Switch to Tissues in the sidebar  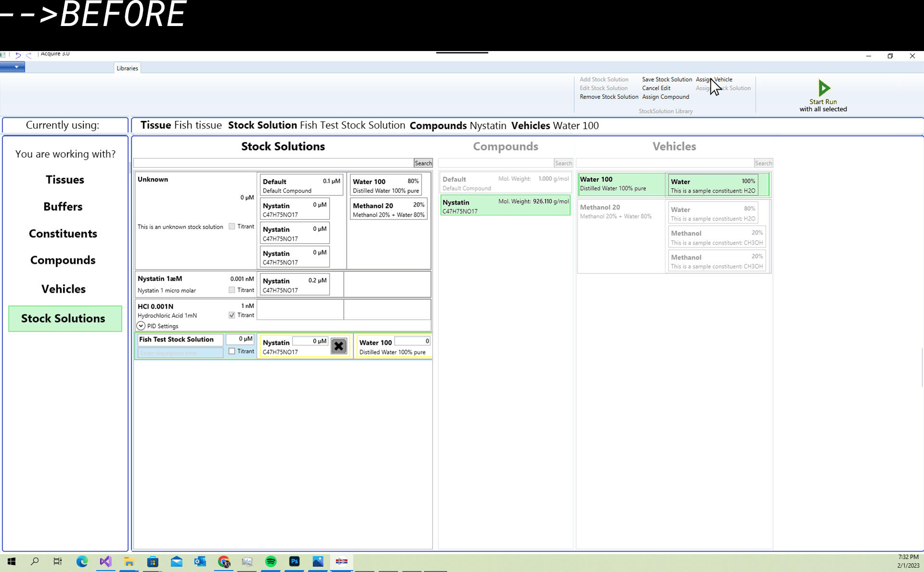click(64, 180)
